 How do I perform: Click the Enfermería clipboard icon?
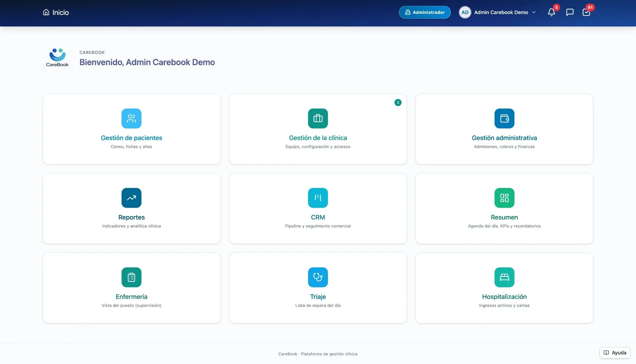(132, 277)
